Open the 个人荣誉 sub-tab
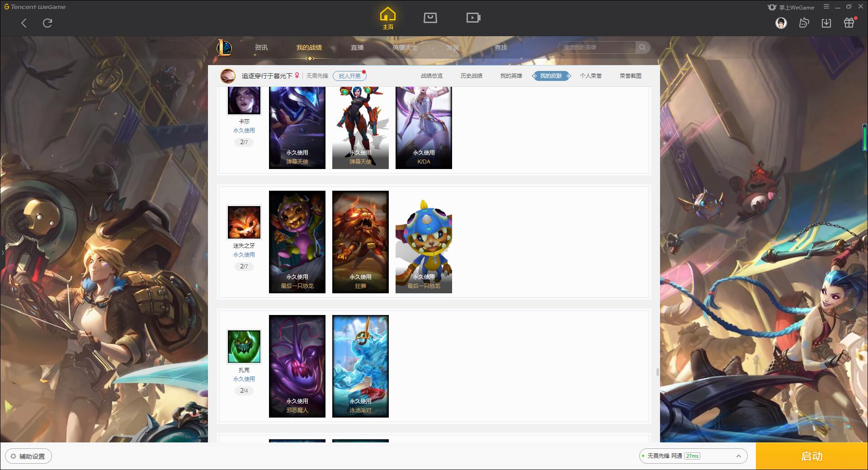This screenshot has width=868, height=470. pos(591,76)
